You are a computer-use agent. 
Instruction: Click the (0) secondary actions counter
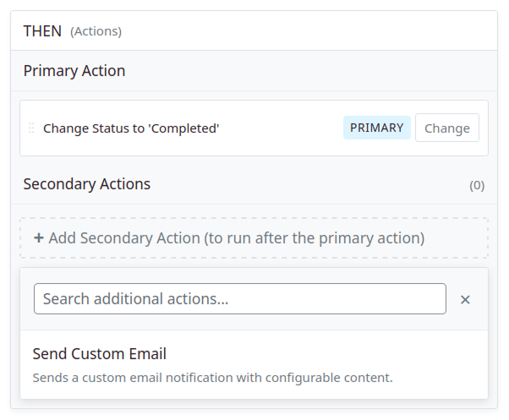coord(477,185)
